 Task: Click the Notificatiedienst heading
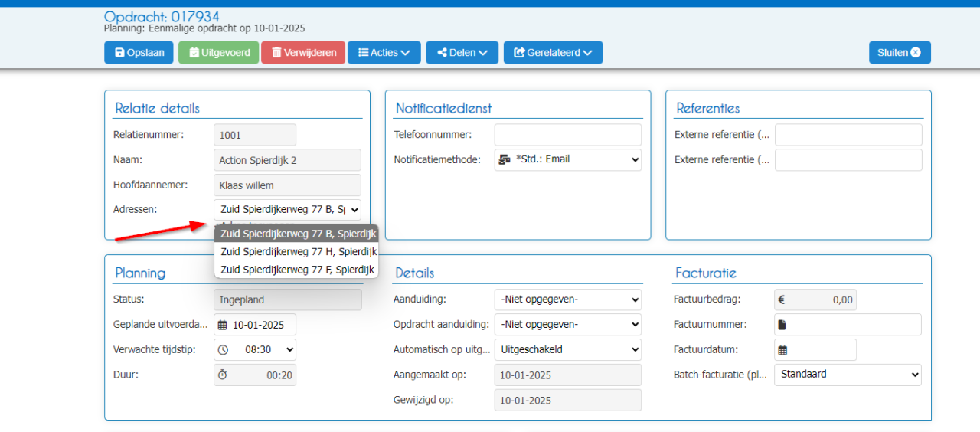pos(443,108)
